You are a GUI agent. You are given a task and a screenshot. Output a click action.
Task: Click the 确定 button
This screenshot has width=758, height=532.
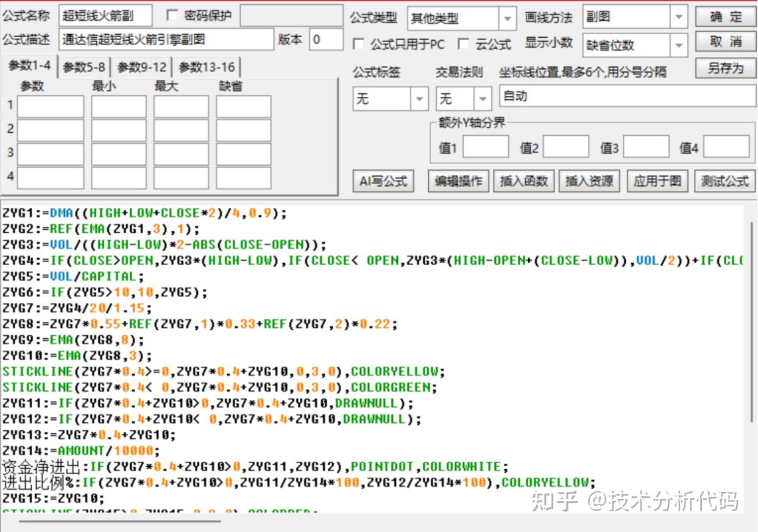point(726,16)
